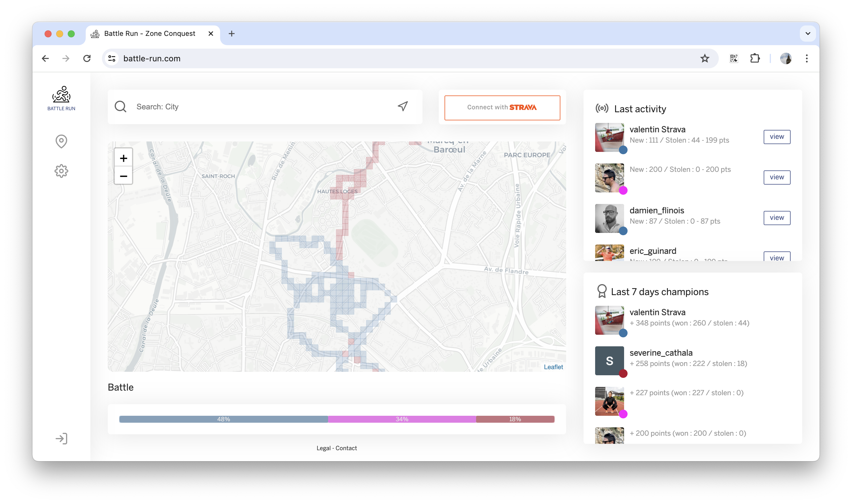Open the Legal link
The image size is (852, 504).
pyautogui.click(x=323, y=448)
